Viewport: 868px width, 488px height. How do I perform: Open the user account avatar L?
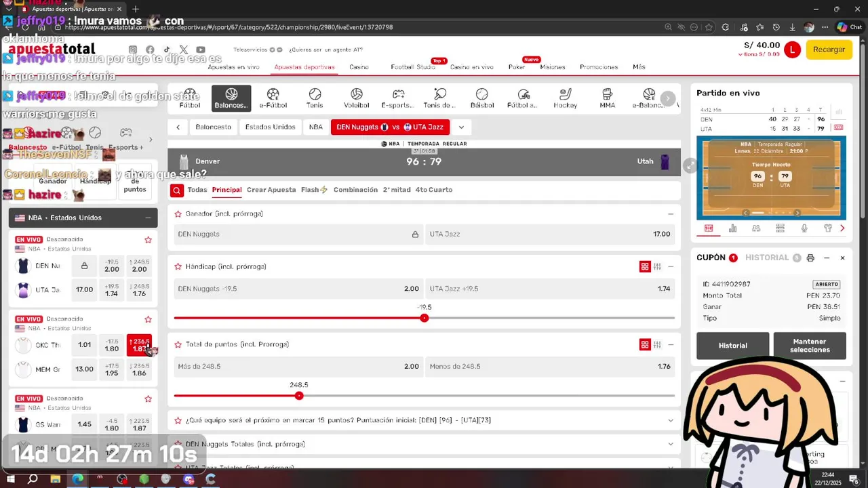(x=792, y=49)
